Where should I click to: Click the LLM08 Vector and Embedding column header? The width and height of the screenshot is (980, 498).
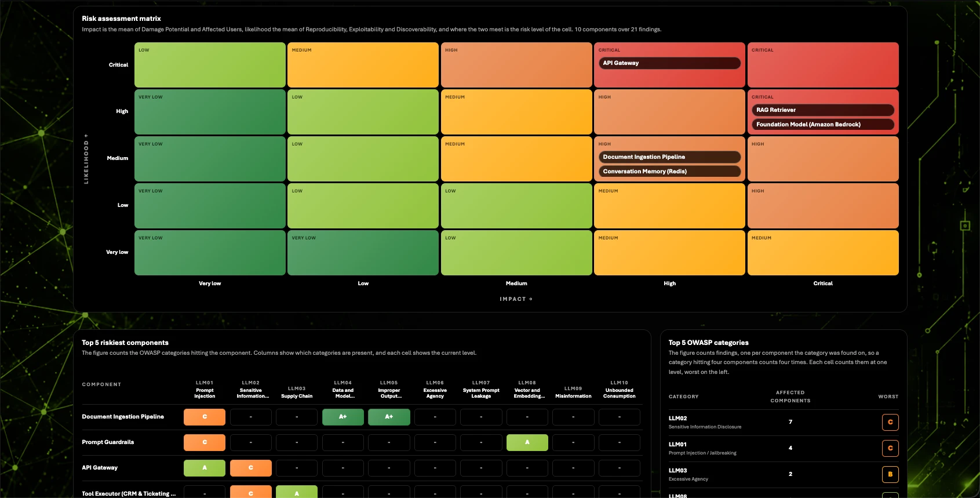pyautogui.click(x=527, y=390)
